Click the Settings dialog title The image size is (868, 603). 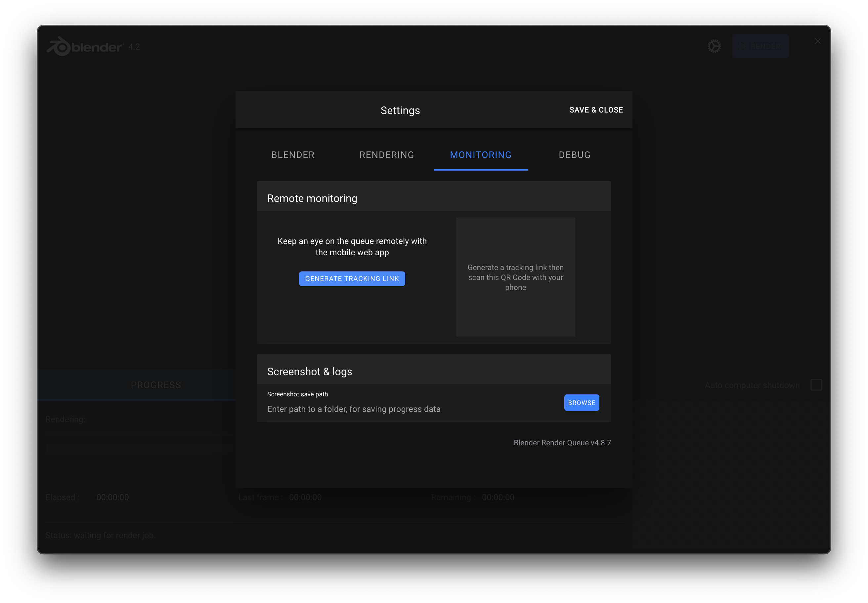(400, 110)
